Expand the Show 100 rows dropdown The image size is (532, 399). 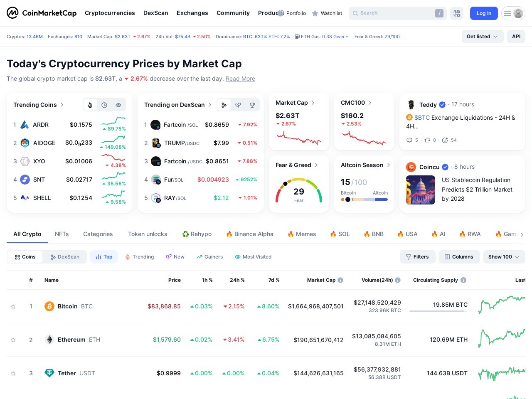(504, 256)
